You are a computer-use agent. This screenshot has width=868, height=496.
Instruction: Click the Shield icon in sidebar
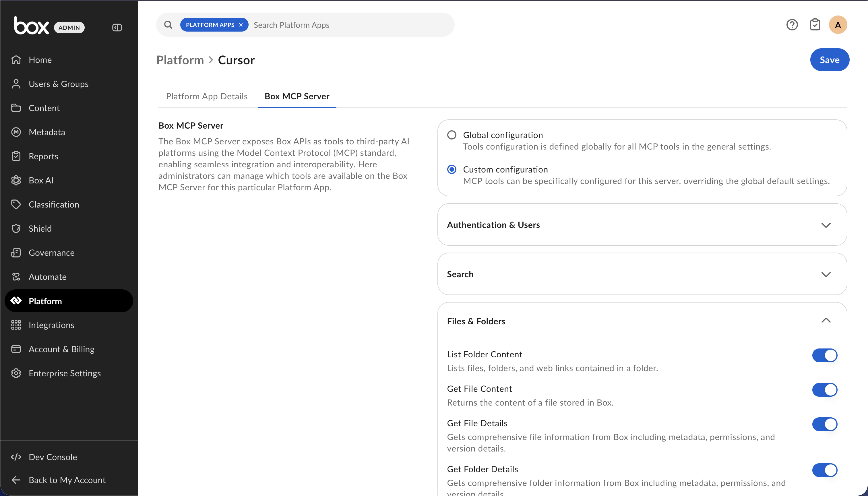[x=16, y=228]
